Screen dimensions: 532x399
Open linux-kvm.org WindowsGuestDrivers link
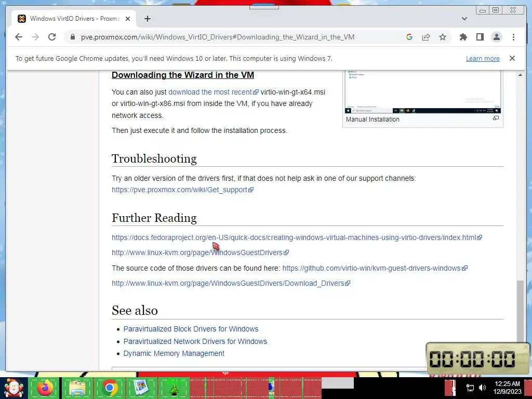(x=200, y=252)
